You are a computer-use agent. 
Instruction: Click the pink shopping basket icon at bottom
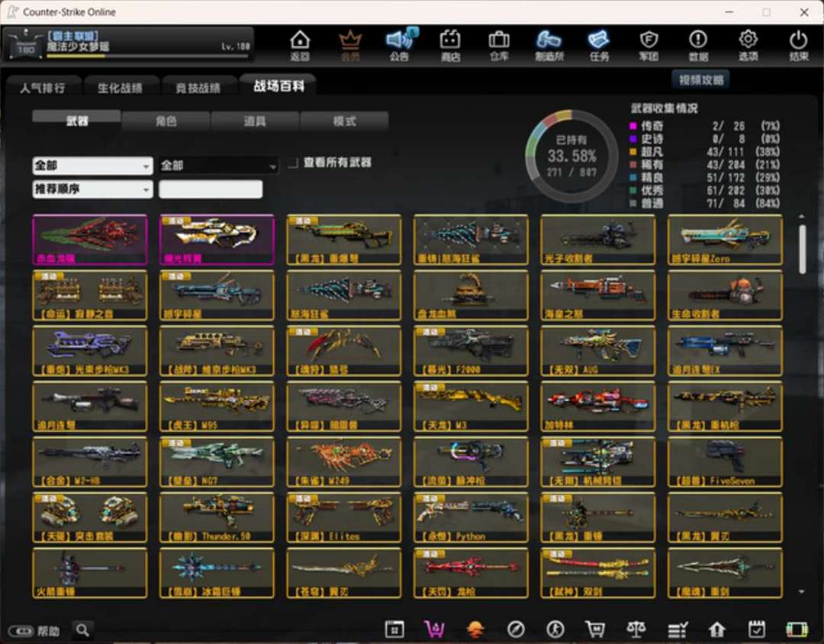pos(434,629)
